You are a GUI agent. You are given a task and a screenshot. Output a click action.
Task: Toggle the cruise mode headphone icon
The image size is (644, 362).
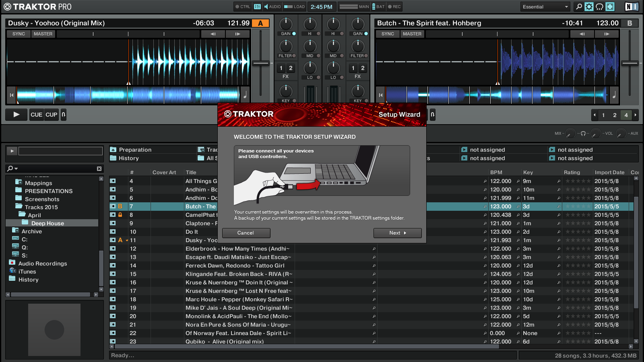(x=599, y=6)
